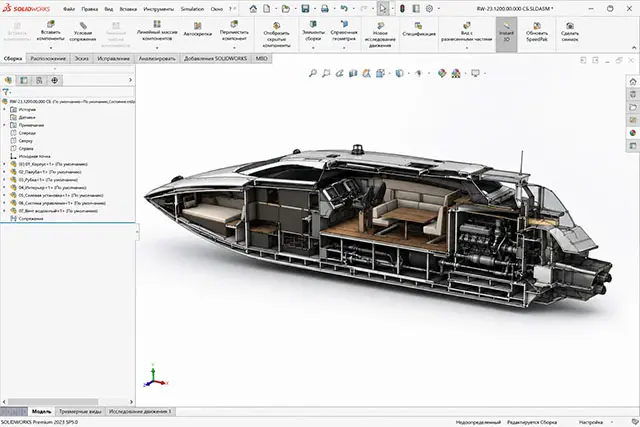Expand the История tree node

click(4, 109)
